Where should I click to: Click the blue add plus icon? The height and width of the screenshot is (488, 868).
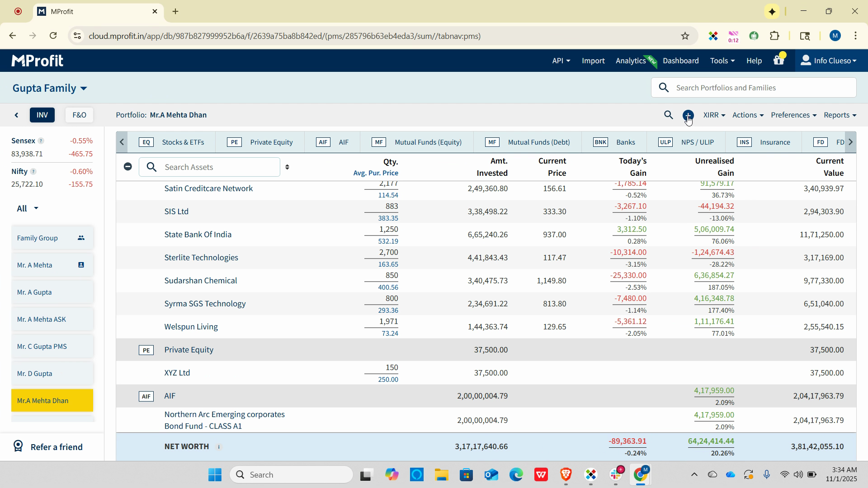click(x=688, y=115)
